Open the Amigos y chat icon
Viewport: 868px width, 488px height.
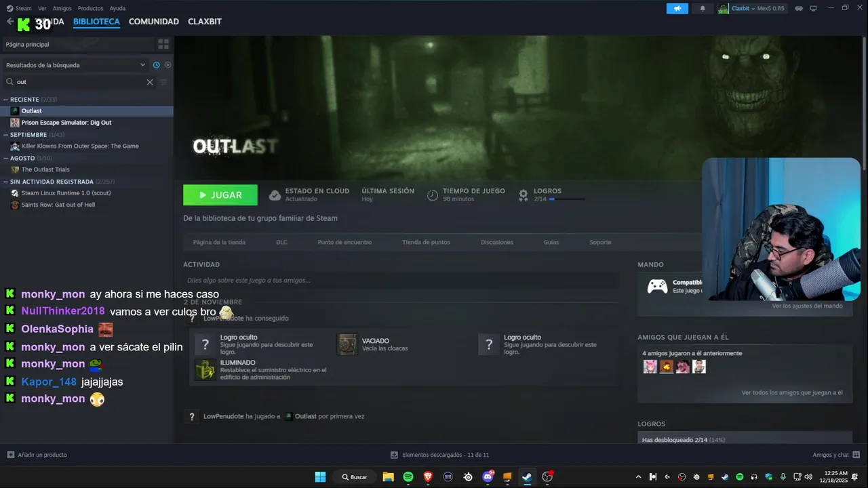coord(856,455)
